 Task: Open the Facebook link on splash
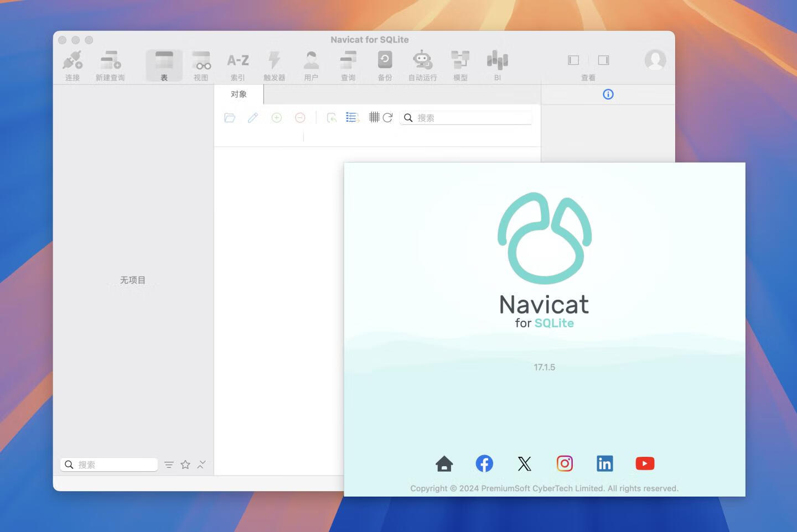484,463
